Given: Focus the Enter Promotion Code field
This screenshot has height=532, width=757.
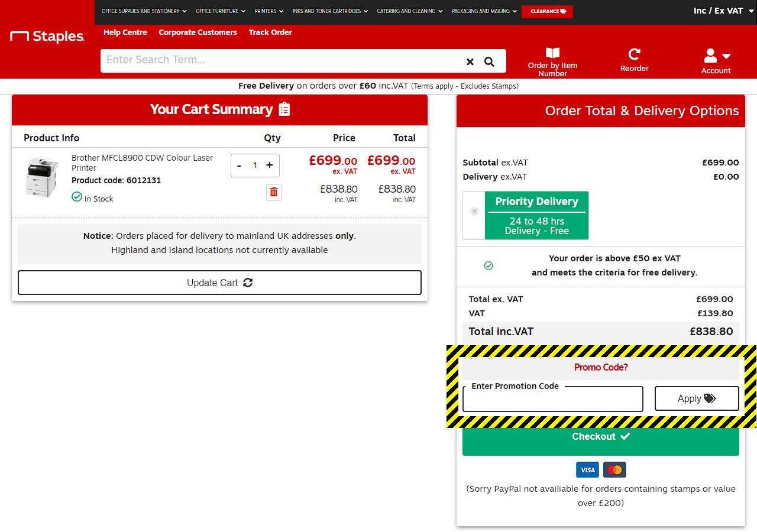Looking at the screenshot, I should (552, 400).
